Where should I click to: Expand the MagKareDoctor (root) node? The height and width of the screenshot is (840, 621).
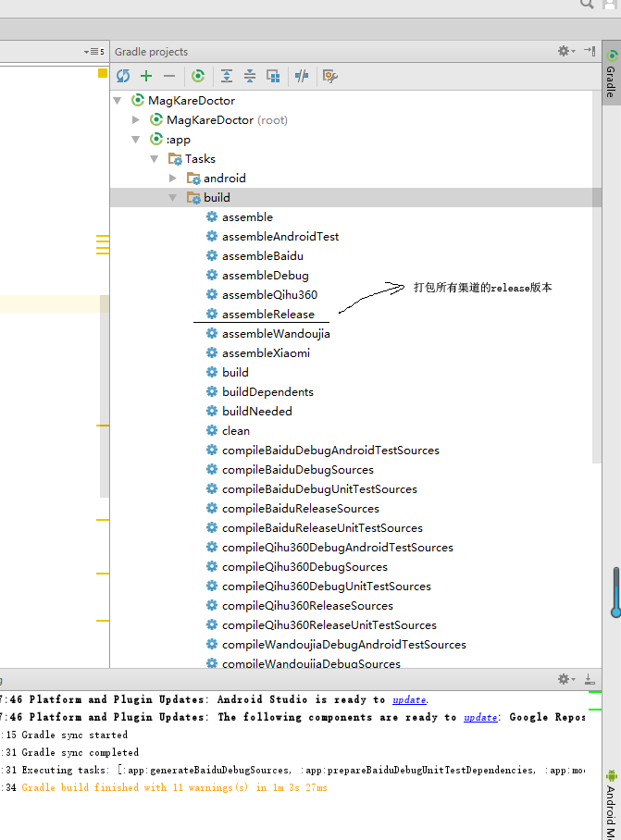(135, 119)
